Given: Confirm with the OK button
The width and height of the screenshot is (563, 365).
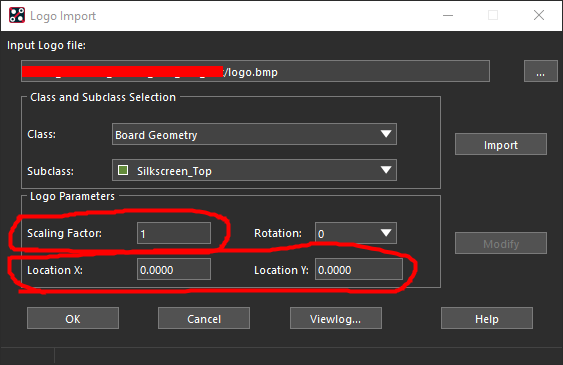Looking at the screenshot, I should (73, 318).
